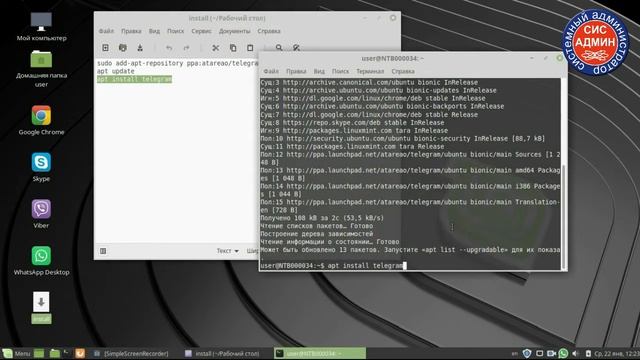This screenshot has width=640, height=360.
Task: Open the Файл menu in terminal
Action: click(x=271, y=71)
